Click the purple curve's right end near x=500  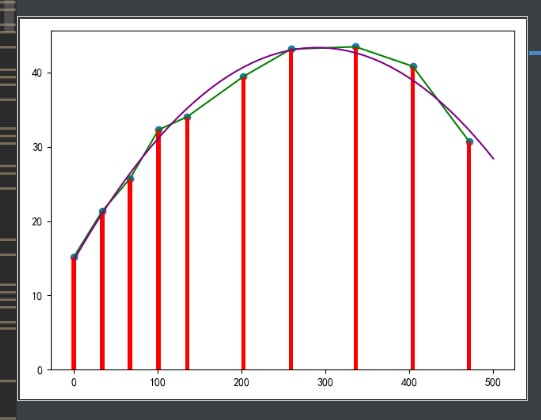coord(493,158)
